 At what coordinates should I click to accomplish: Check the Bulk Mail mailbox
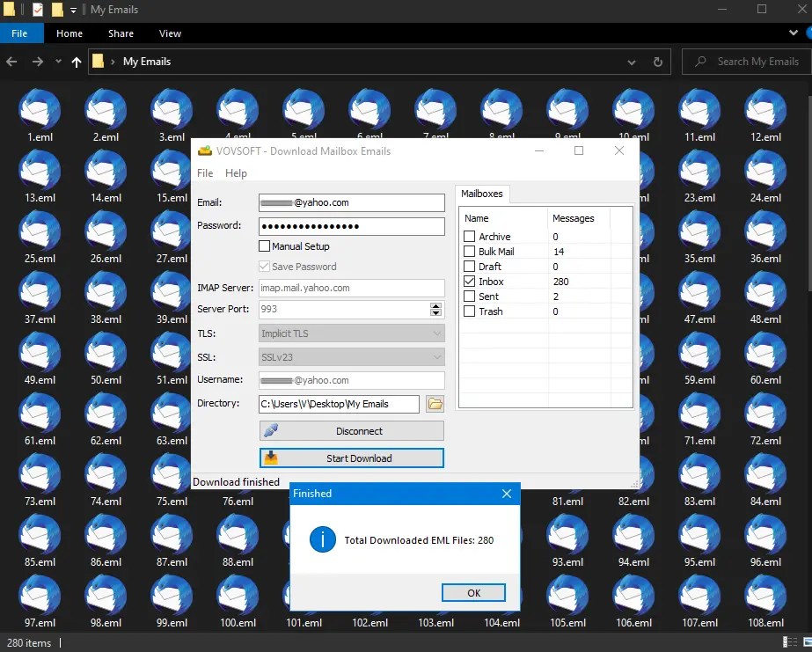click(x=470, y=252)
